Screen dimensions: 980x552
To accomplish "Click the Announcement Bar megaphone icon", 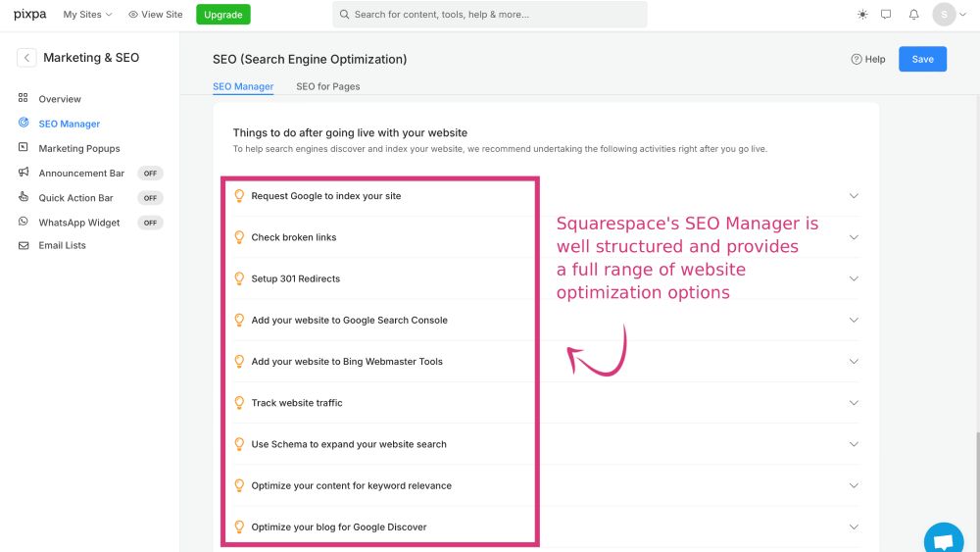I will (x=24, y=172).
